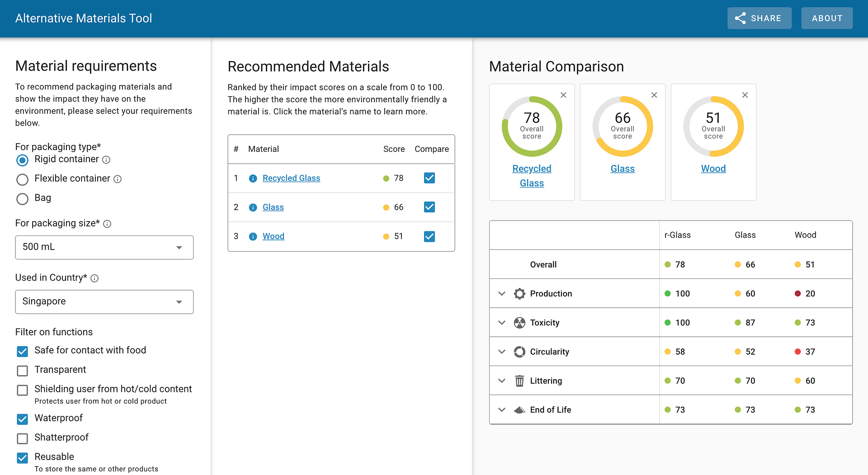Enable the Shatterproof filter

click(22, 438)
